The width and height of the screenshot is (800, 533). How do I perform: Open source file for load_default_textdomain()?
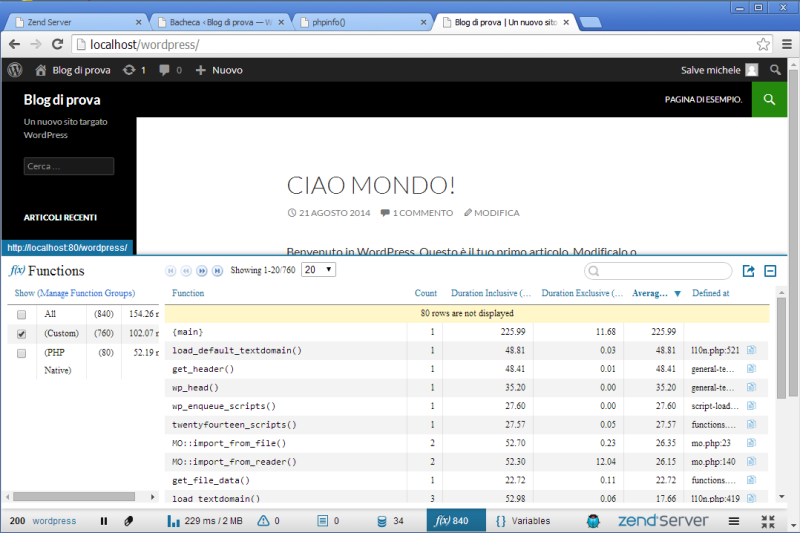pyautogui.click(x=751, y=350)
